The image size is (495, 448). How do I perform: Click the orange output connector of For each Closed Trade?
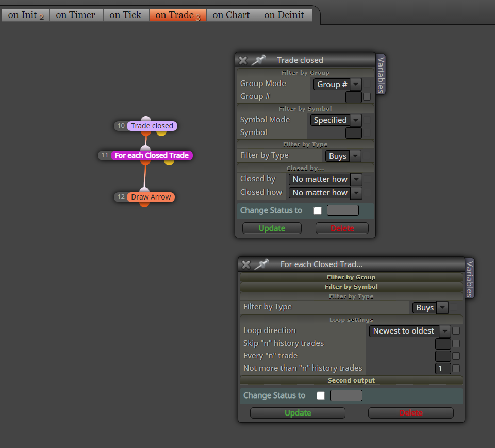145,162
